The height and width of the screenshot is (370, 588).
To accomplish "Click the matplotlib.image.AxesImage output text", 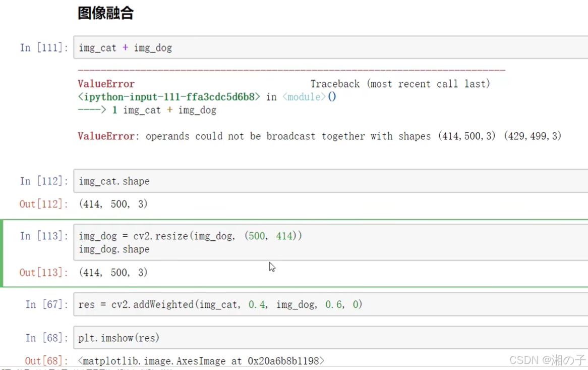I will pos(201,360).
